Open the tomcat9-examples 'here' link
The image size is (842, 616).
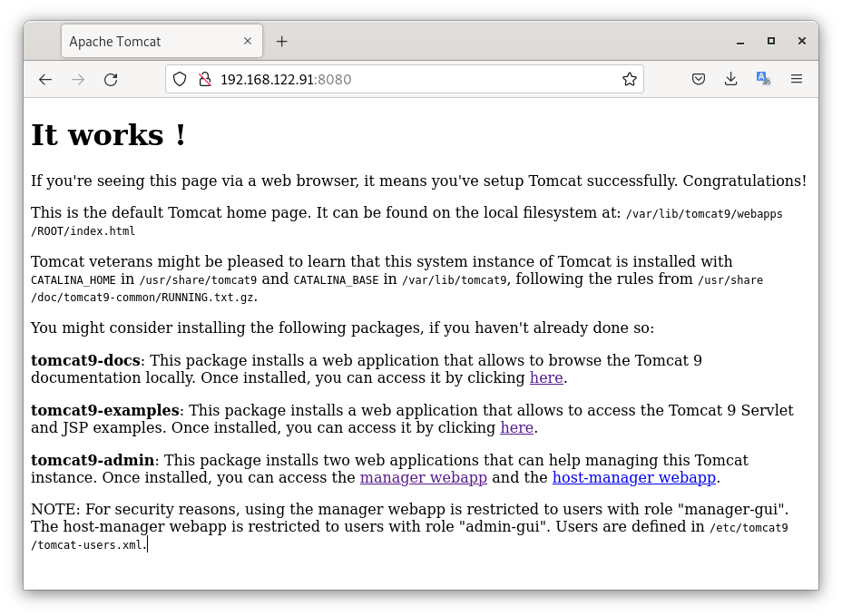coord(516,428)
